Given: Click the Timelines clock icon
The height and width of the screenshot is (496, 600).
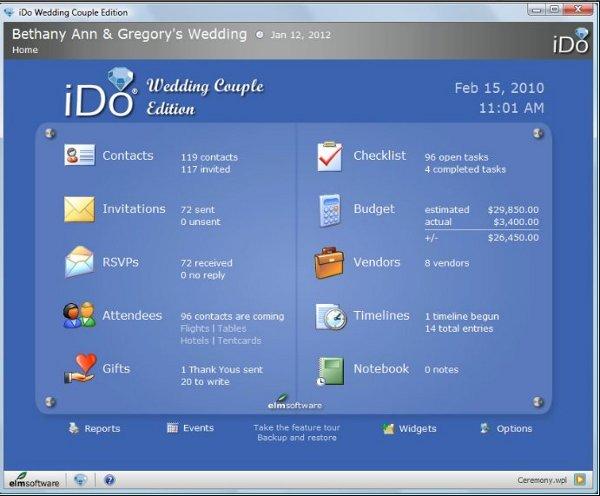Looking at the screenshot, I should 329,316.
